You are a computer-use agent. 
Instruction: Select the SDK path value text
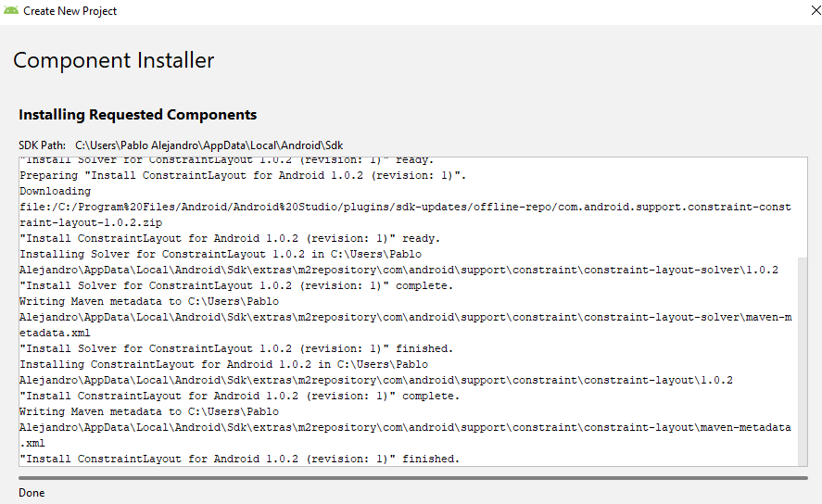pos(209,145)
